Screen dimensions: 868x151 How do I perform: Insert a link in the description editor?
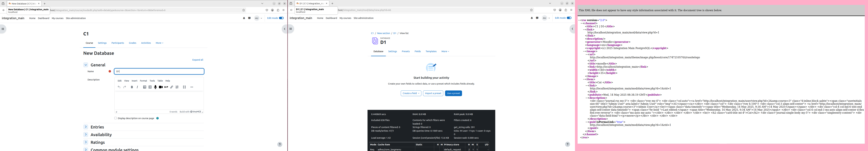pos(171,87)
